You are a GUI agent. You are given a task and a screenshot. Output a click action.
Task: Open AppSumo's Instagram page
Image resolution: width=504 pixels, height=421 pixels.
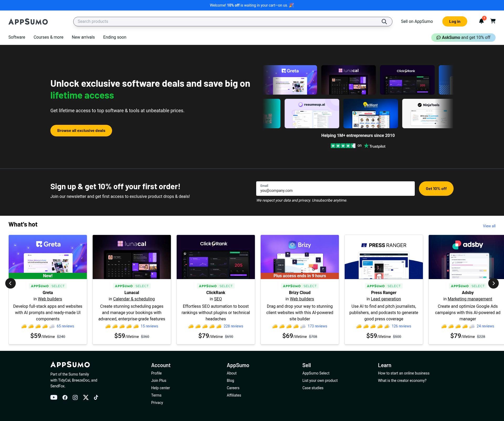click(x=75, y=397)
